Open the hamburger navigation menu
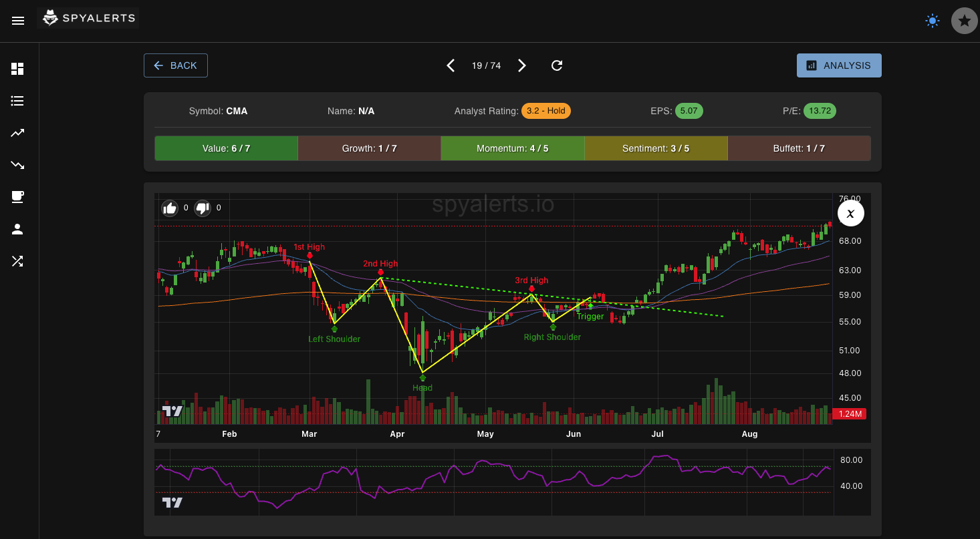 click(x=18, y=21)
